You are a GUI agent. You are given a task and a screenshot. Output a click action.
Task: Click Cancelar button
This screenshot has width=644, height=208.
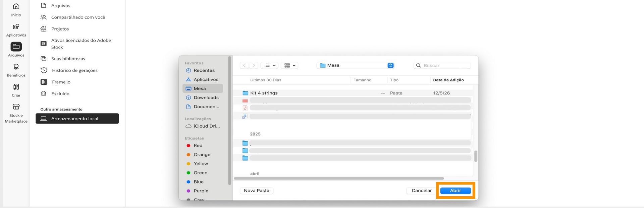(422, 191)
